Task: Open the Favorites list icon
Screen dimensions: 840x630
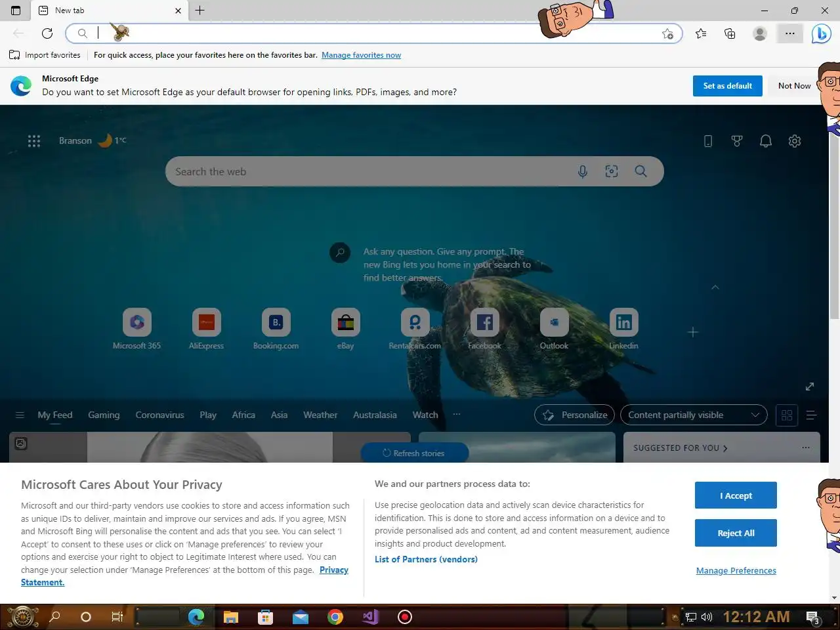Action: 701,33
